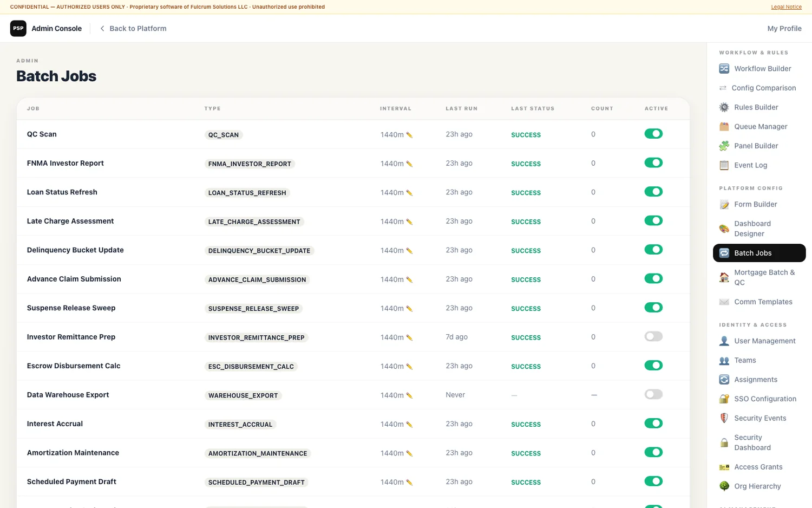Open Queue Manager page
Image resolution: width=812 pixels, height=508 pixels.
[x=759, y=127]
